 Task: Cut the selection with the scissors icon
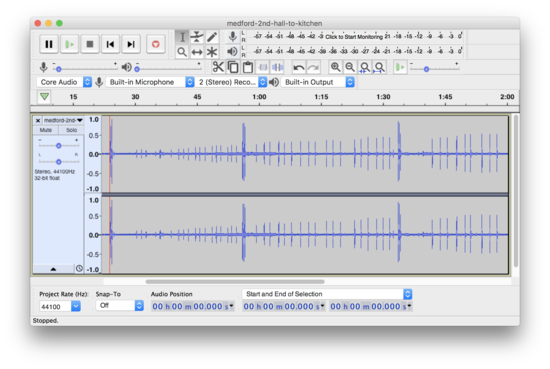coord(218,67)
